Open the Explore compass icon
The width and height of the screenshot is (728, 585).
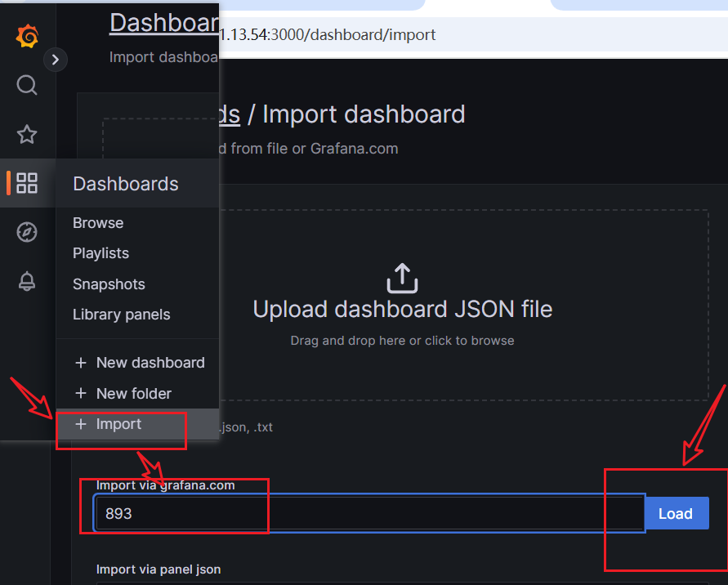click(x=27, y=232)
